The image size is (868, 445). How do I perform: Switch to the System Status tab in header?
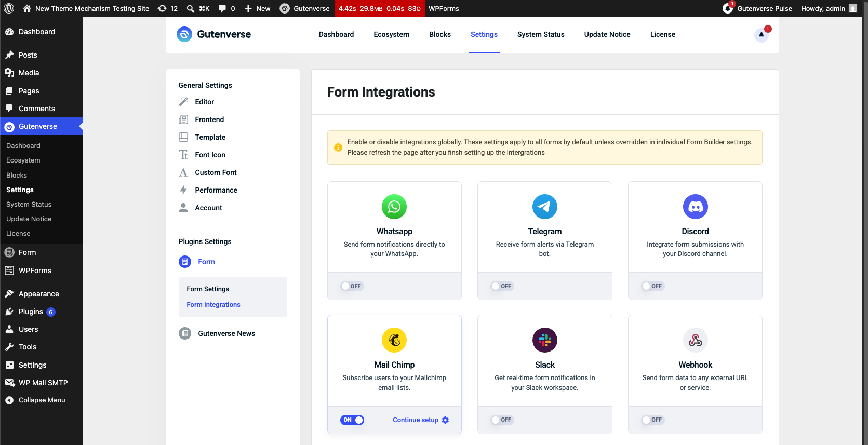click(x=541, y=34)
